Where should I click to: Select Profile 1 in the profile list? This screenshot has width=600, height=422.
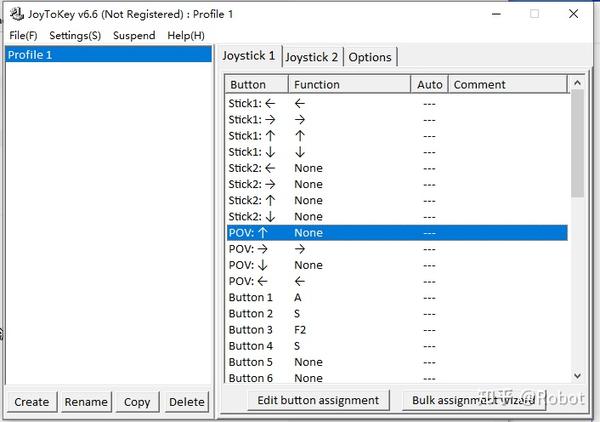coord(108,55)
